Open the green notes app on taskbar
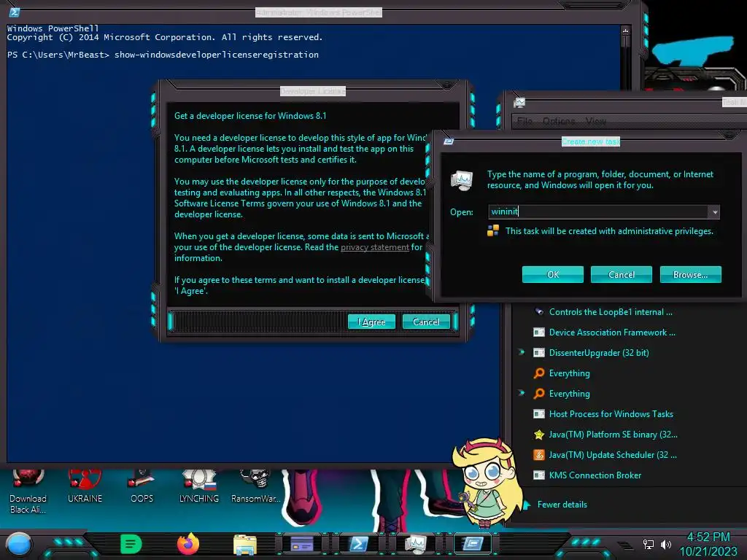The image size is (747, 560). click(131, 544)
